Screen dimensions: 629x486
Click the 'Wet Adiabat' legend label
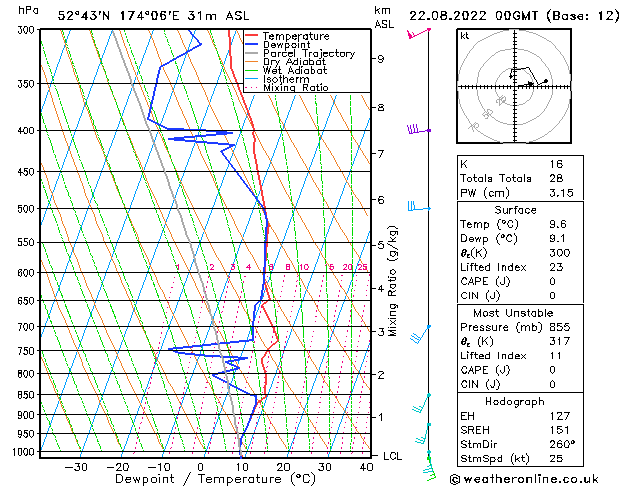[x=295, y=71]
